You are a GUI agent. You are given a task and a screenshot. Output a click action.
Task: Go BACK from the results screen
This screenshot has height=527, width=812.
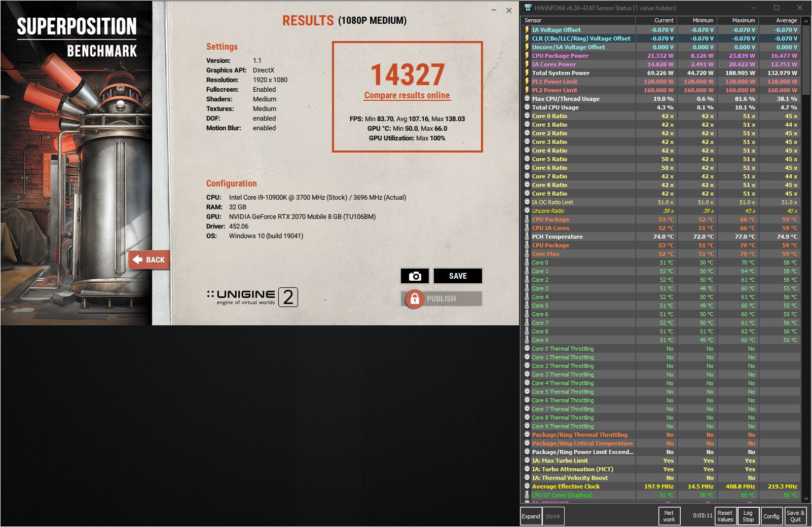(149, 260)
